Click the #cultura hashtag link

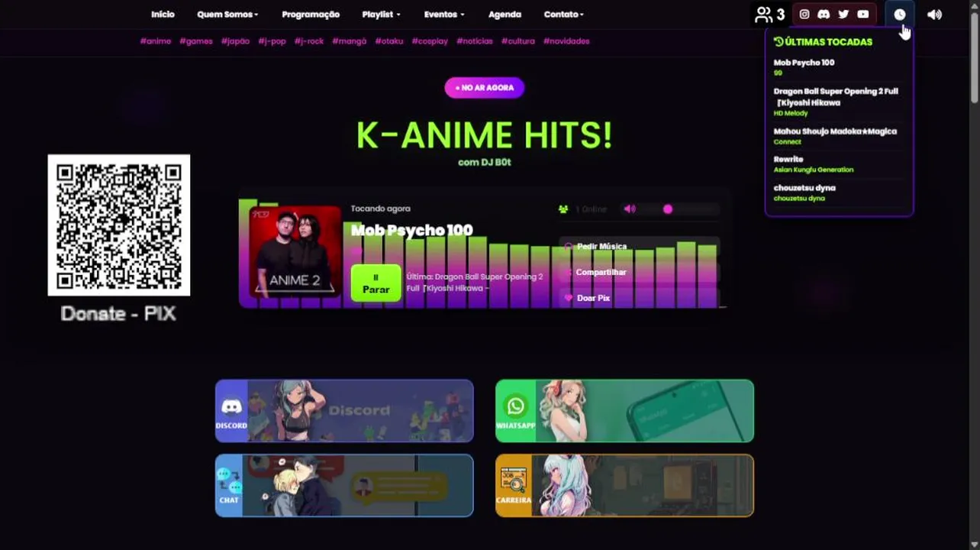518,41
